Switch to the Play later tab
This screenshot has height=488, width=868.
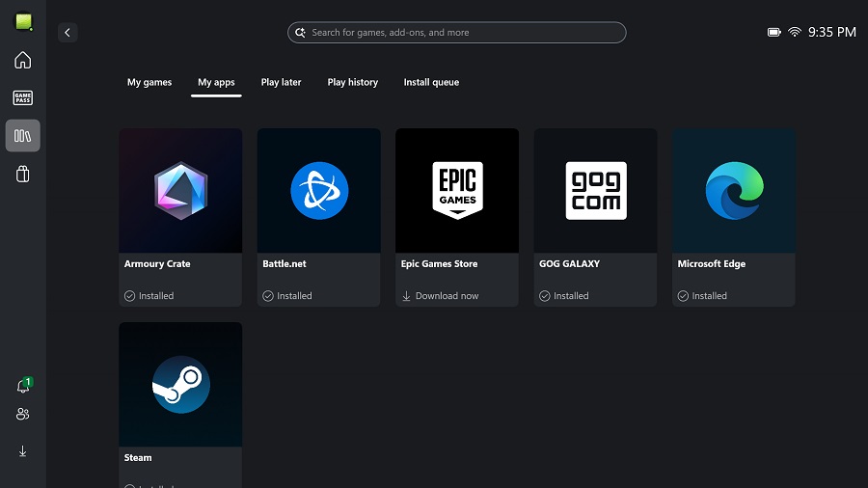[281, 83]
